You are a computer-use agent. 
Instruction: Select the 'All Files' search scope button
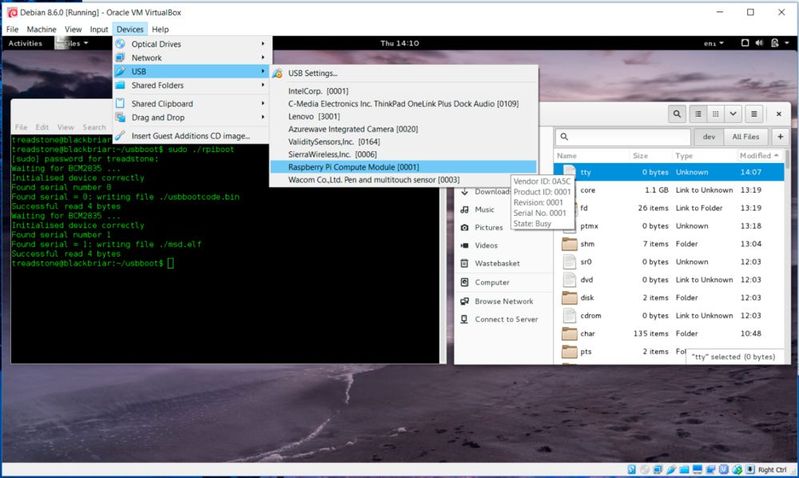745,137
